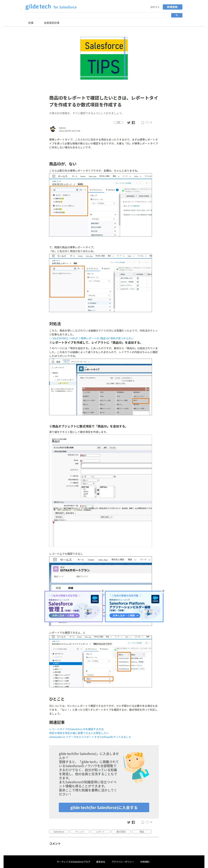Close the Salesforce Platform banner ad
This screenshot has height=868, width=208.
163,591
